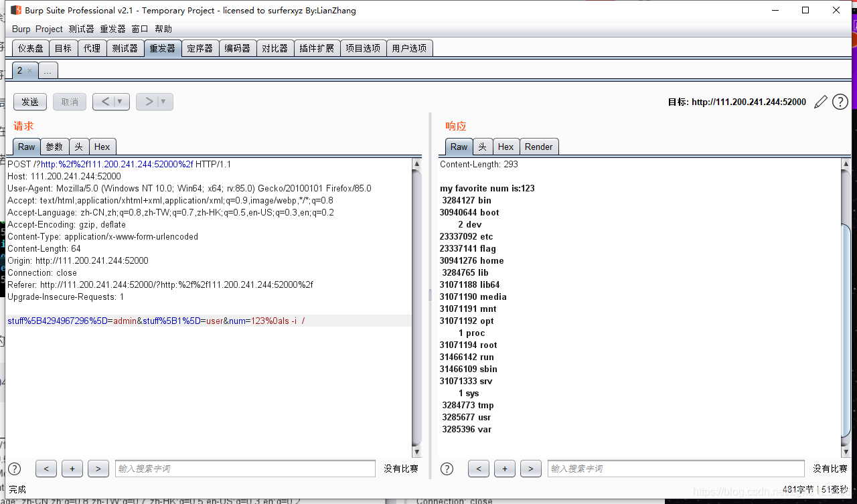The height and width of the screenshot is (504, 857).
Task: Click the response vertical scrollbar thumb
Action: 846,331
